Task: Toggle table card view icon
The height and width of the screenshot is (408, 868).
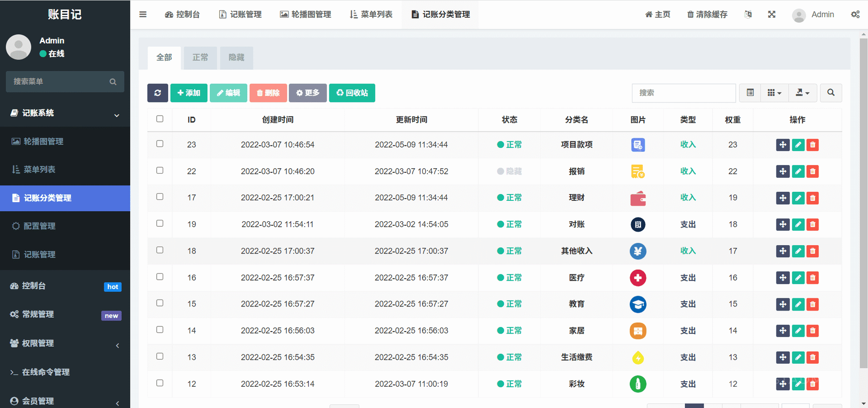Action: point(750,93)
